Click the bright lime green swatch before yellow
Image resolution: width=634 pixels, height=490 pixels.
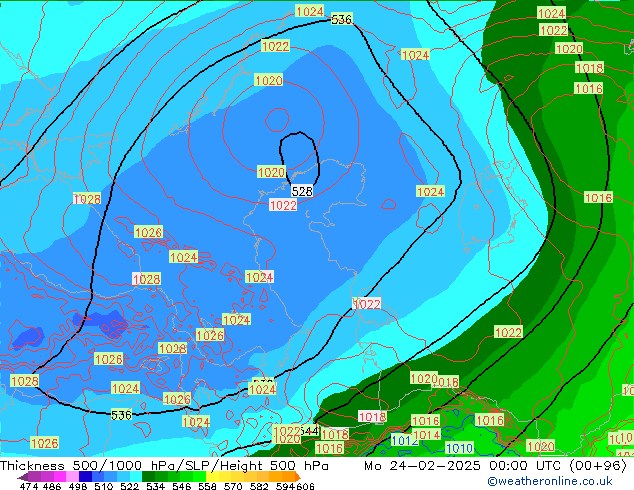click(199, 477)
